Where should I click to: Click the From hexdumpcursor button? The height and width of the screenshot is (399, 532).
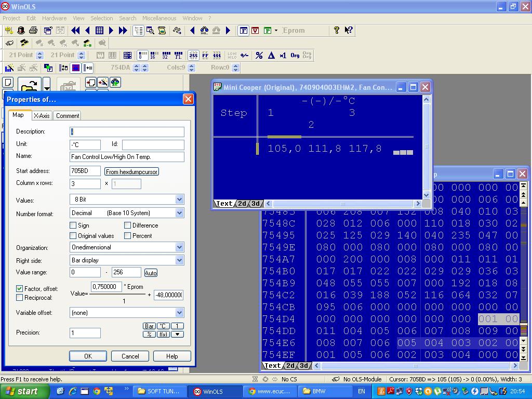[131, 171]
